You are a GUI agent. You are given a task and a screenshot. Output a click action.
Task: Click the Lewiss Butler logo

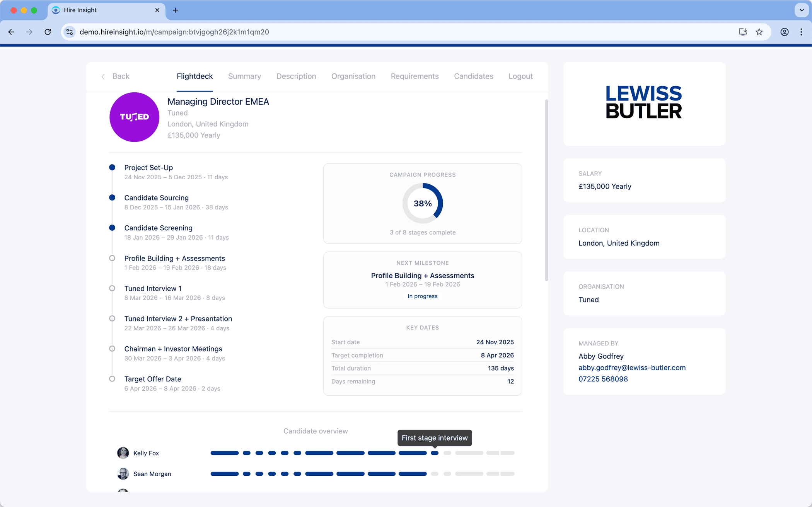[644, 102]
